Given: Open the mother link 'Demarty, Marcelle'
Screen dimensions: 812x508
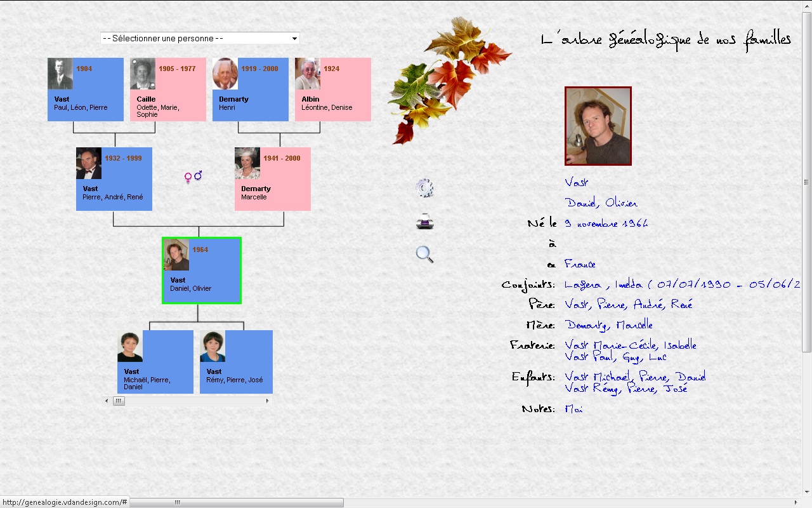Looking at the screenshot, I should pyautogui.click(x=608, y=325).
